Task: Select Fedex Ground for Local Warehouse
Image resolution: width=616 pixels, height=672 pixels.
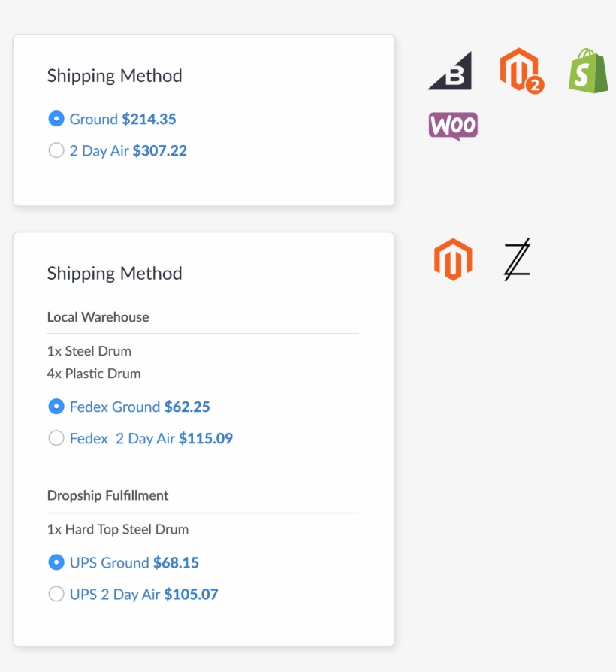Action: pos(56,407)
